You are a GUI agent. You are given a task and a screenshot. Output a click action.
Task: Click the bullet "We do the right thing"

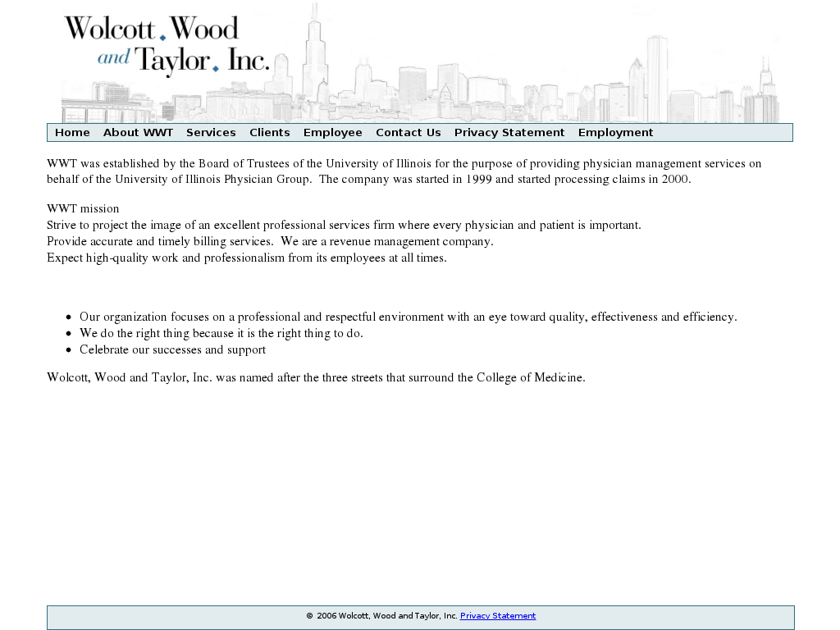click(221, 333)
